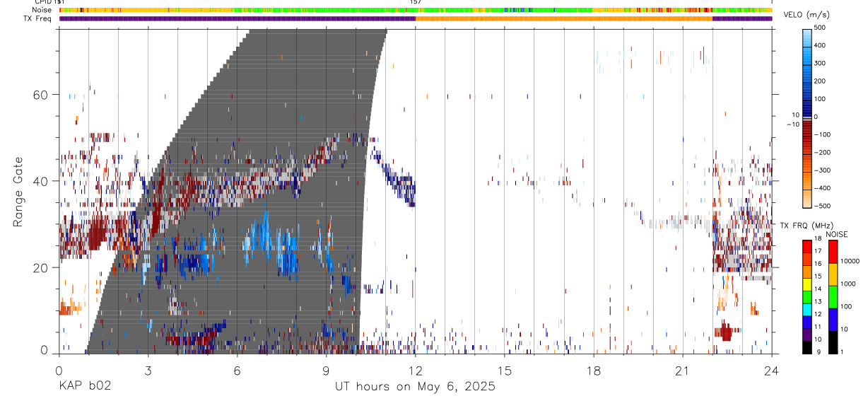Click the red swatch in TX FRQ legend
The height and width of the screenshot is (401, 868).
[807, 246]
